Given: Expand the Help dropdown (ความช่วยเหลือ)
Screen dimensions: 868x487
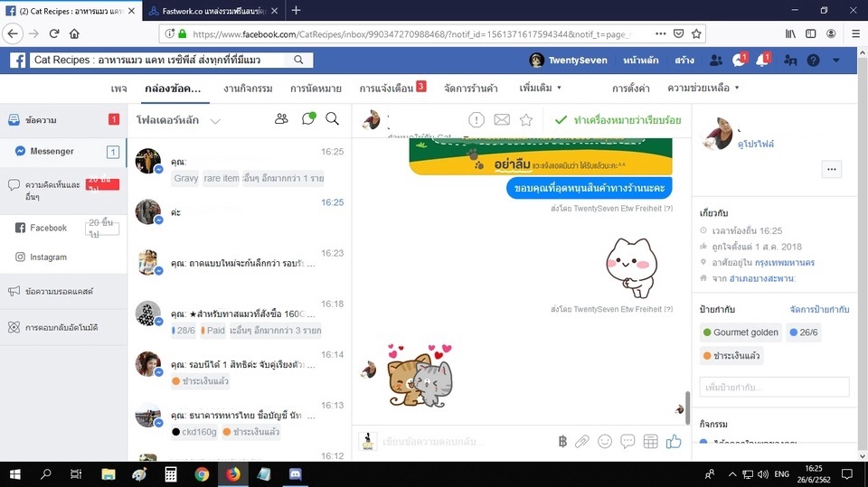Looking at the screenshot, I should [703, 88].
